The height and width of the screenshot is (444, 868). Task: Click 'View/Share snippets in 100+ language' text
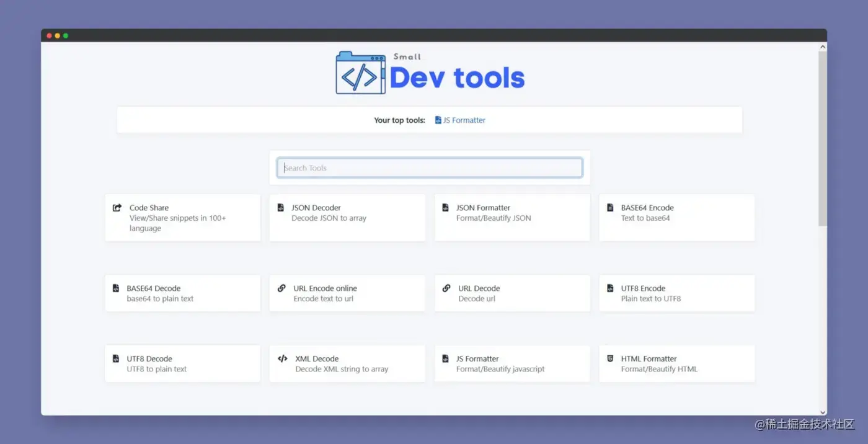coord(177,223)
